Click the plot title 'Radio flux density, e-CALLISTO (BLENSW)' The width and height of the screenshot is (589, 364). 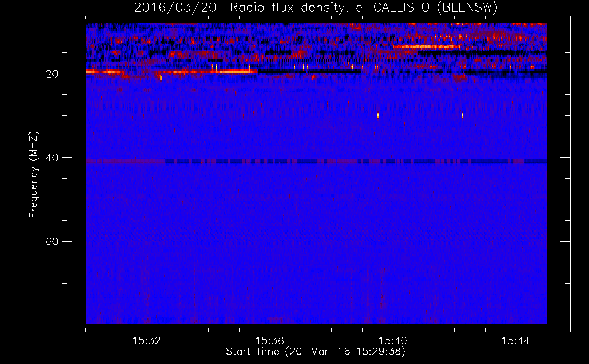coord(363,7)
